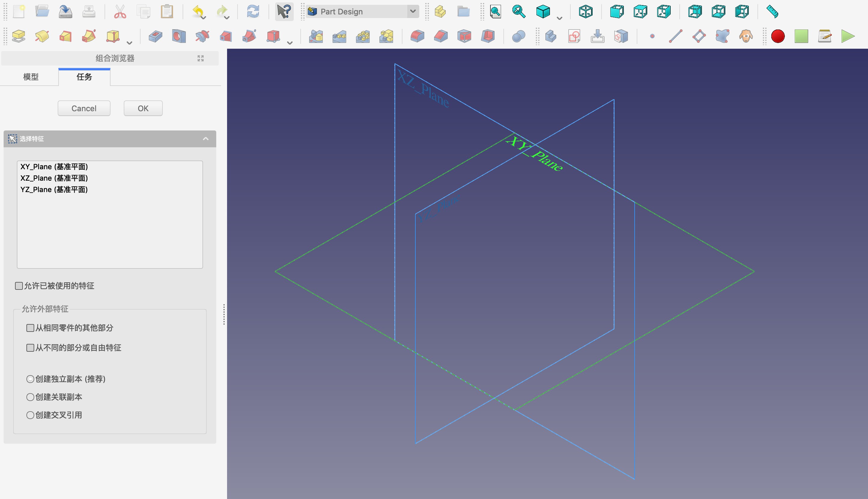Click the Refresh recompute icon
The width and height of the screenshot is (868, 499).
coord(253,12)
